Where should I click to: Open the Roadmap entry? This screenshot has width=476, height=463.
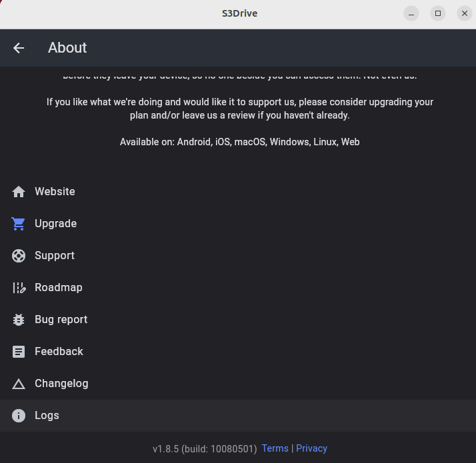pyautogui.click(x=238, y=288)
